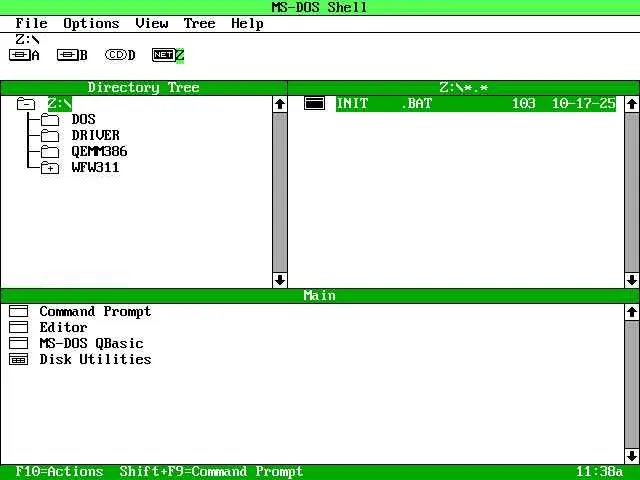Collapse the Z:\ root folder icon

coord(26,104)
